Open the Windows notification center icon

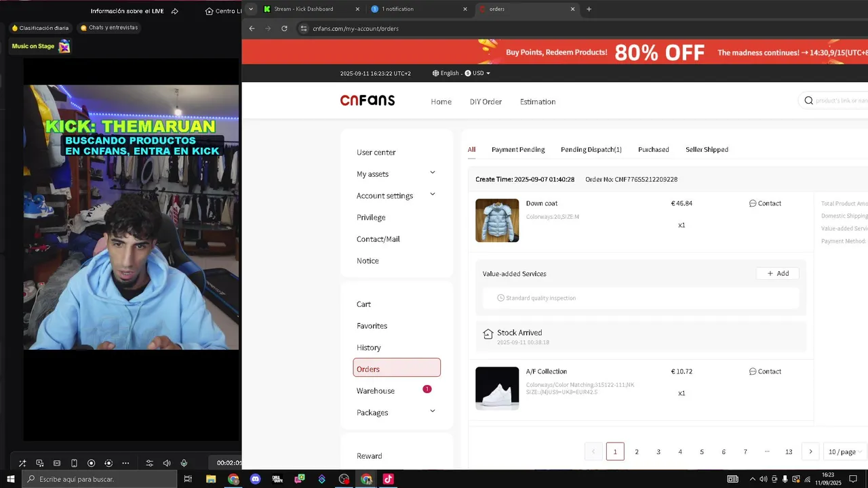tap(853, 479)
